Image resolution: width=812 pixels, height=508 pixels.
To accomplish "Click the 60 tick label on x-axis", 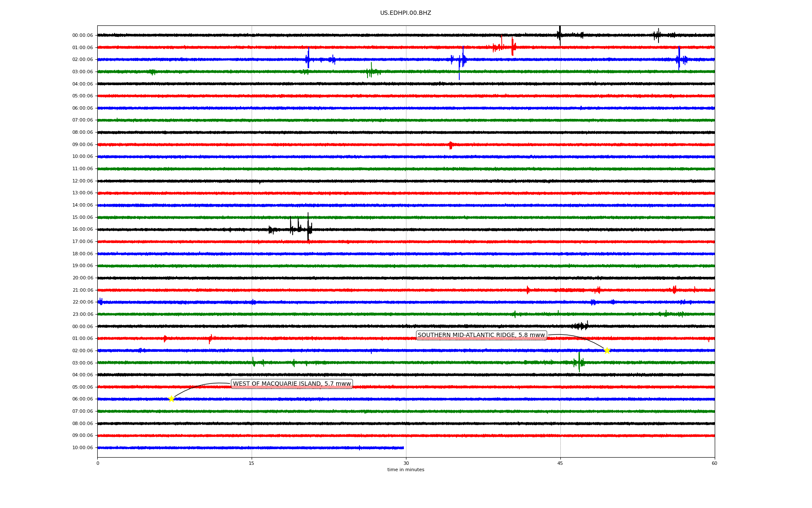I will point(714,463).
